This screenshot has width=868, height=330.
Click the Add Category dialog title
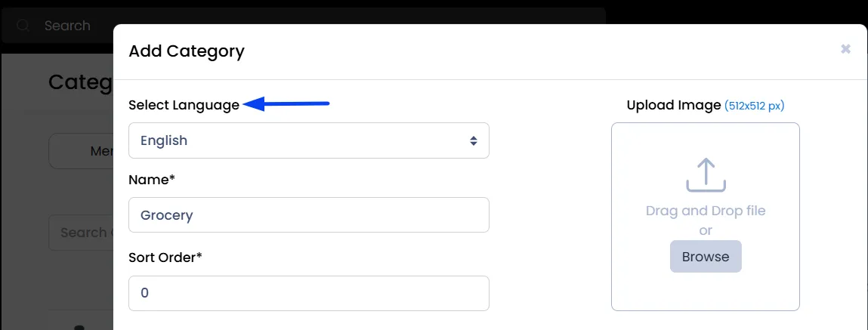point(187,51)
